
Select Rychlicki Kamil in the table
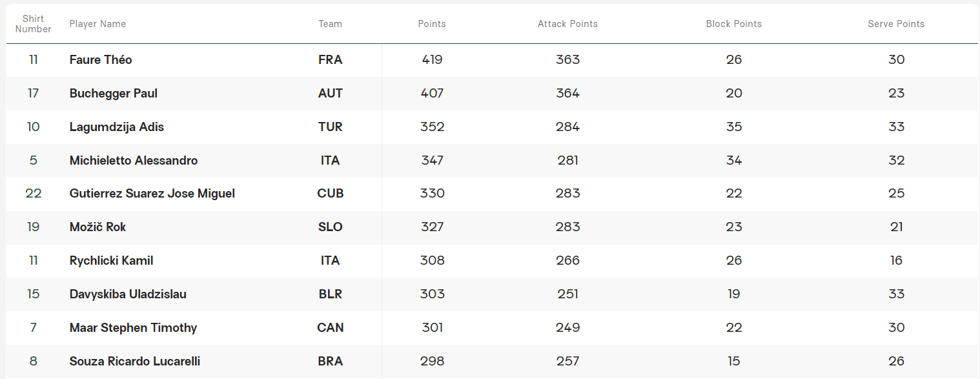click(111, 261)
